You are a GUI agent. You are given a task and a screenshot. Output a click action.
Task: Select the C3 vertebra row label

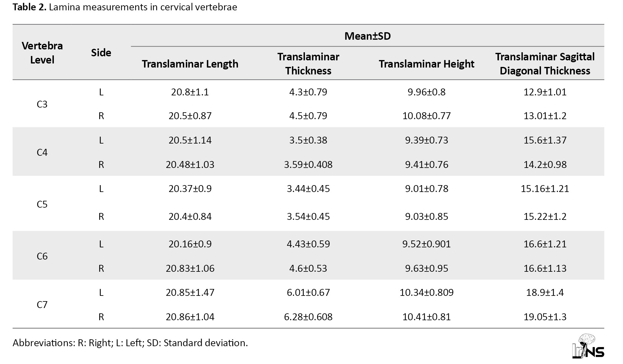[42, 104]
